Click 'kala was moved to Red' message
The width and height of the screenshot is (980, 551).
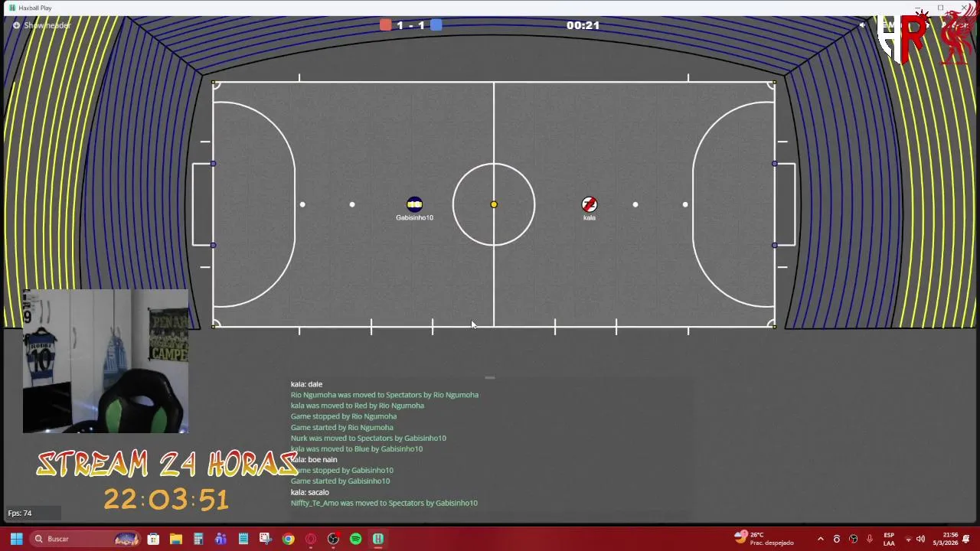pos(357,406)
